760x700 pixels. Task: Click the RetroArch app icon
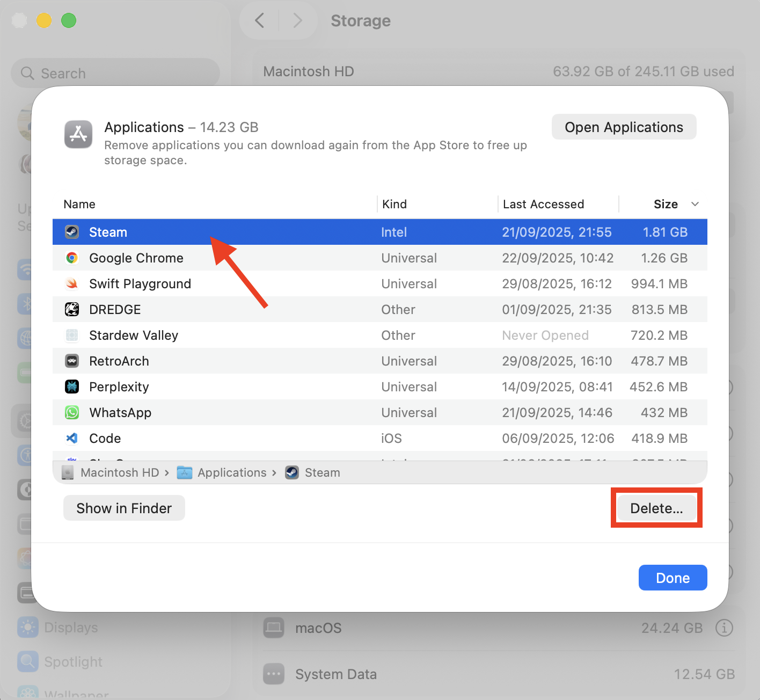point(72,361)
